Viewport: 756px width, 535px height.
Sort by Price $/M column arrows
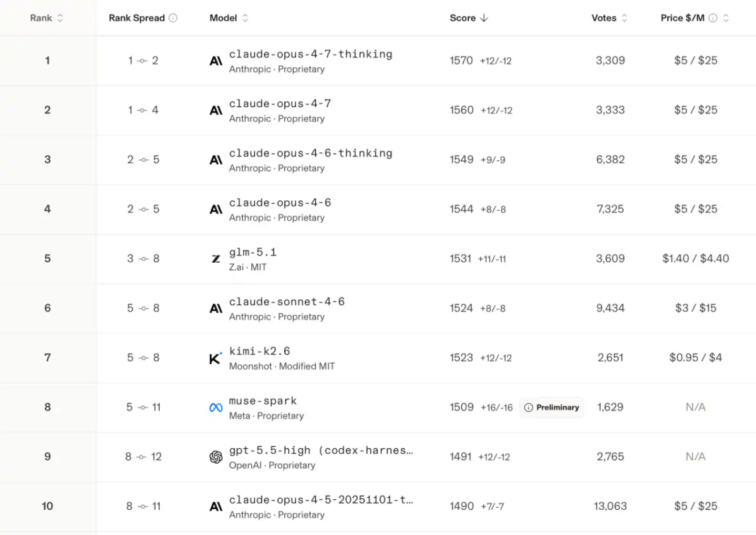click(726, 18)
